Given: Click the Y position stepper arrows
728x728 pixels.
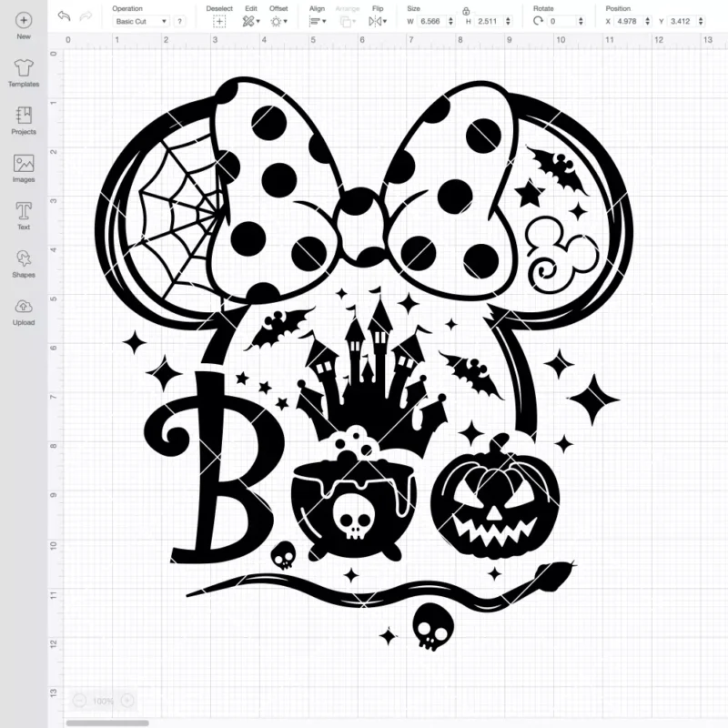Looking at the screenshot, I should point(701,21).
